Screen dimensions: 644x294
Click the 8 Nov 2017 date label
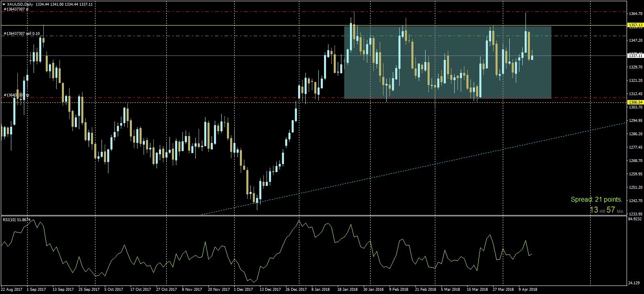pyautogui.click(x=192, y=290)
